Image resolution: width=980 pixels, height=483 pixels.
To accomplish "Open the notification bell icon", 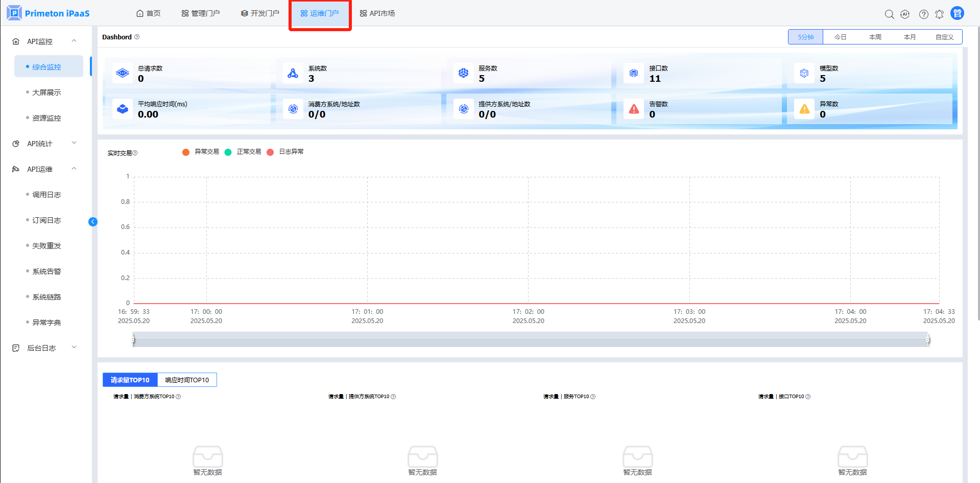I will (x=939, y=14).
